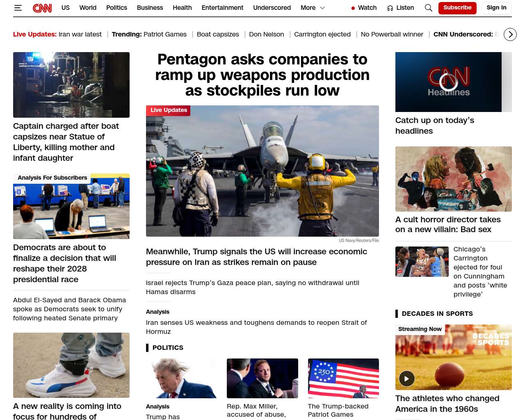Open the Underscored section
The height and width of the screenshot is (420, 525).
pos(272,8)
